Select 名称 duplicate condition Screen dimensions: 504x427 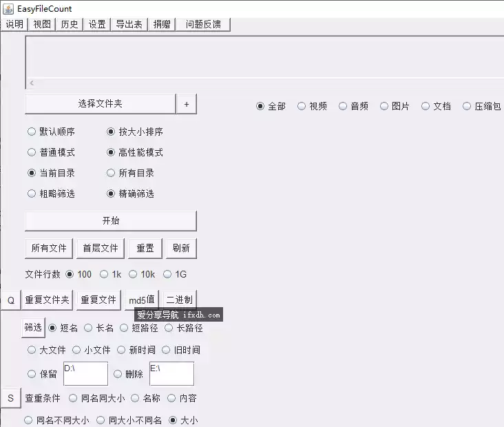pyautogui.click(x=146, y=398)
